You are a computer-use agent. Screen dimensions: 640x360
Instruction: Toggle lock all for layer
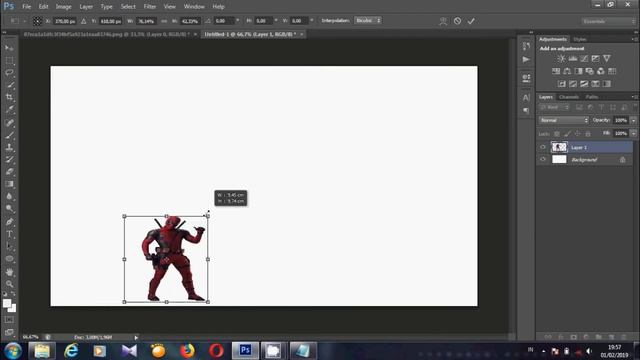588,133
